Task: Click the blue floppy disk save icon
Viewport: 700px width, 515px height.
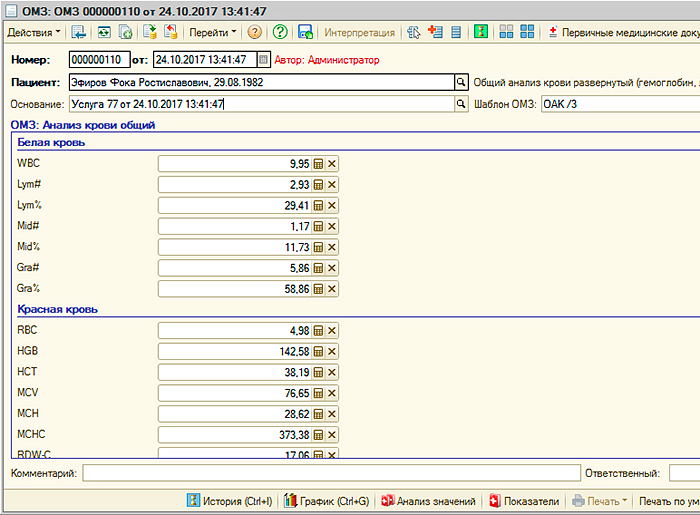Action: point(305,32)
